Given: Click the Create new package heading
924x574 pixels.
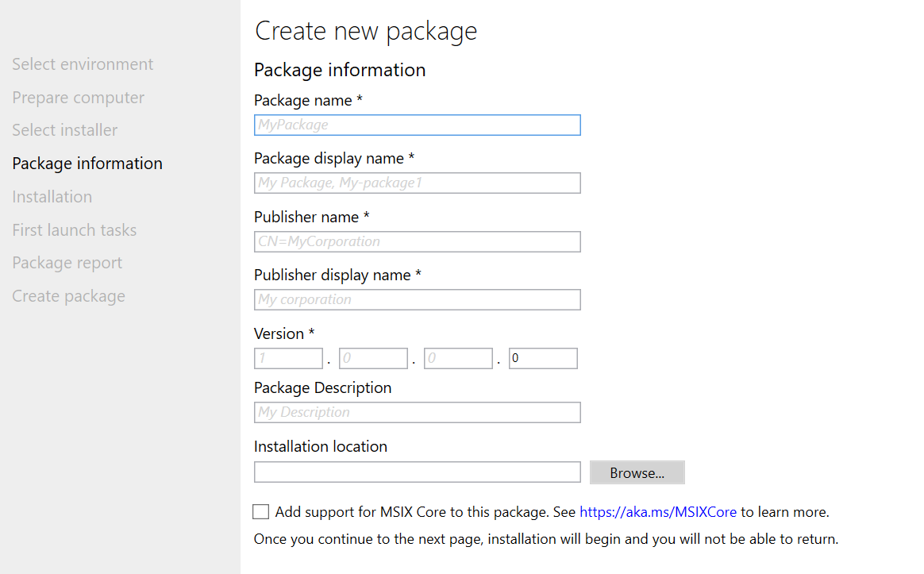Looking at the screenshot, I should click(x=366, y=31).
